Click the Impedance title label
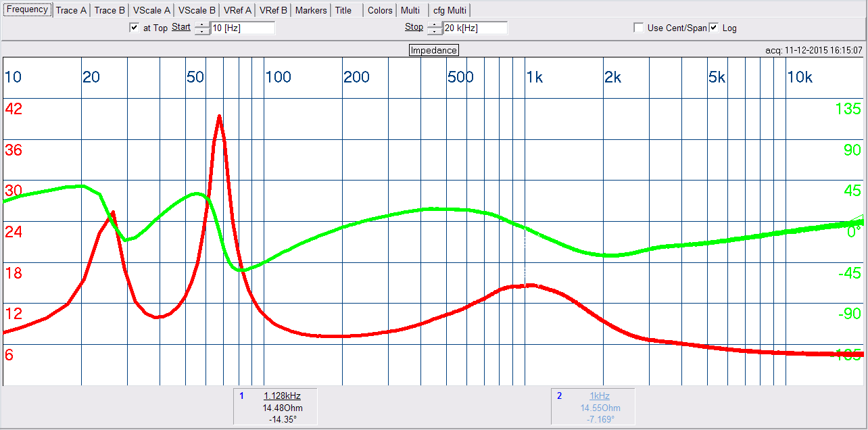Screen dimensions: 868x430 (434, 50)
